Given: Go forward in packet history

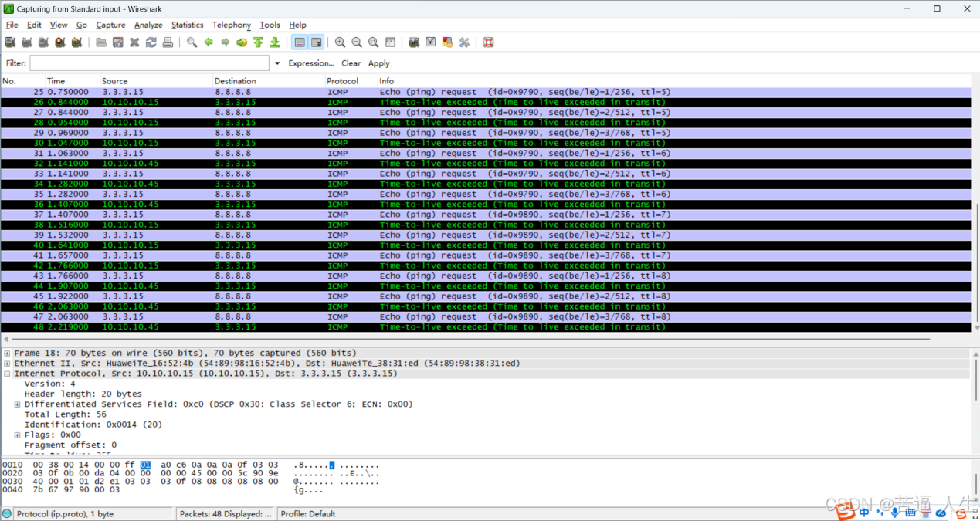Looking at the screenshot, I should 226,42.
